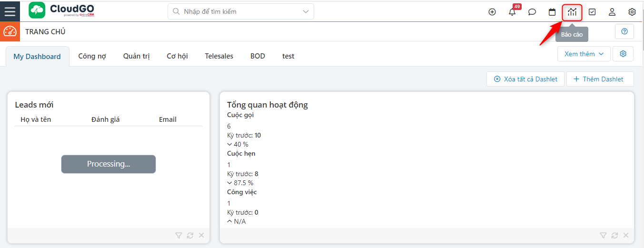Click the Thêm Dashlet button

click(x=600, y=79)
